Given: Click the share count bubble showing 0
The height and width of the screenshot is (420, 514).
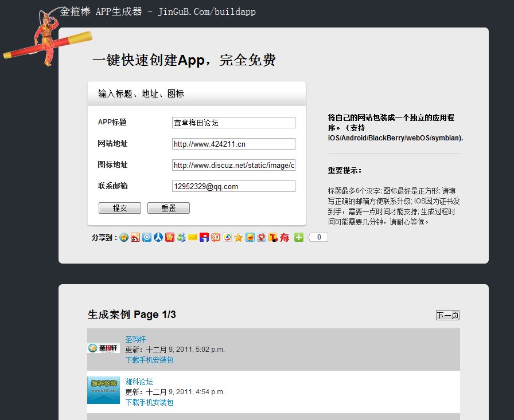Looking at the screenshot, I should [x=318, y=237].
